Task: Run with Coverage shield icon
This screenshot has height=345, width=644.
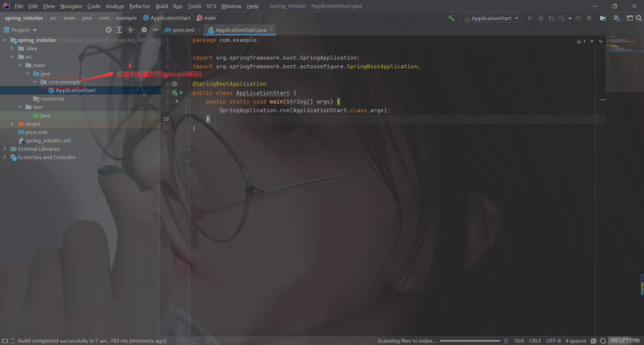Action: (x=551, y=18)
